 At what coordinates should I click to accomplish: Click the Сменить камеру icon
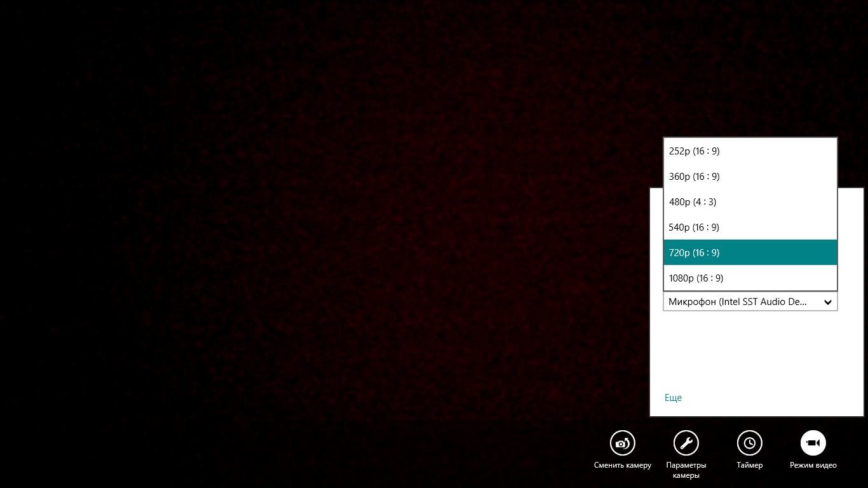click(623, 443)
